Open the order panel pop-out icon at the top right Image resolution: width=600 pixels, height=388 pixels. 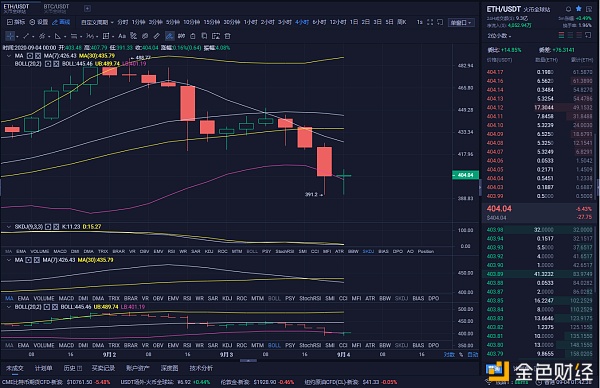(x=589, y=9)
